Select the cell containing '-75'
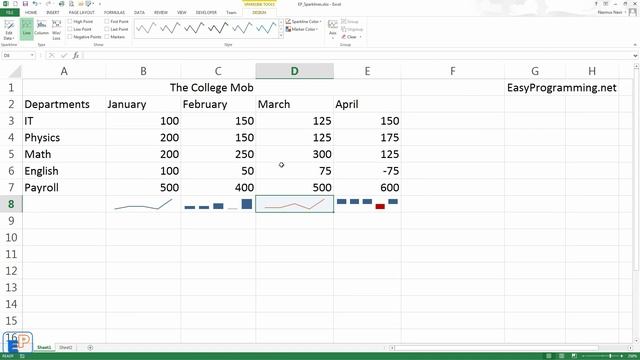Screen dimensions: 640x360 367,171
